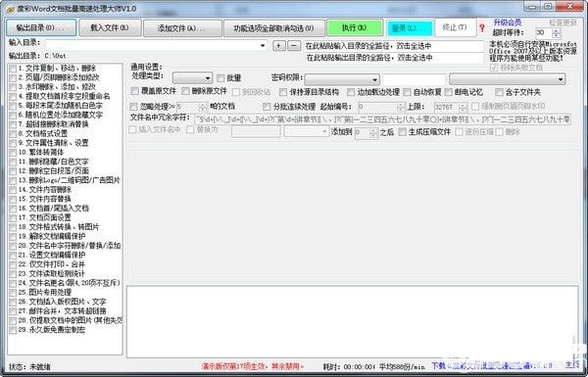
Task: Click the 状态: 未就绪 status text
Action: pos(29,366)
